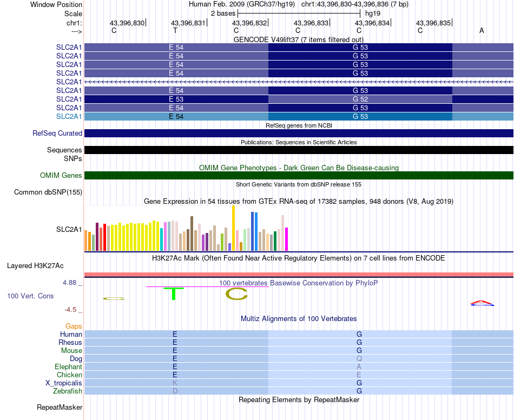Click the -4.5 PhyloP axis minimum

[x=70, y=310]
